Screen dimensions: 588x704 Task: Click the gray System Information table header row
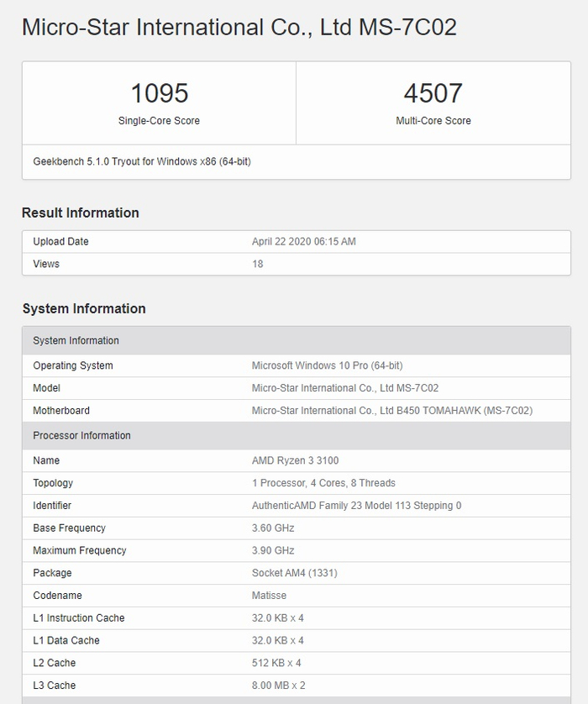[297, 340]
